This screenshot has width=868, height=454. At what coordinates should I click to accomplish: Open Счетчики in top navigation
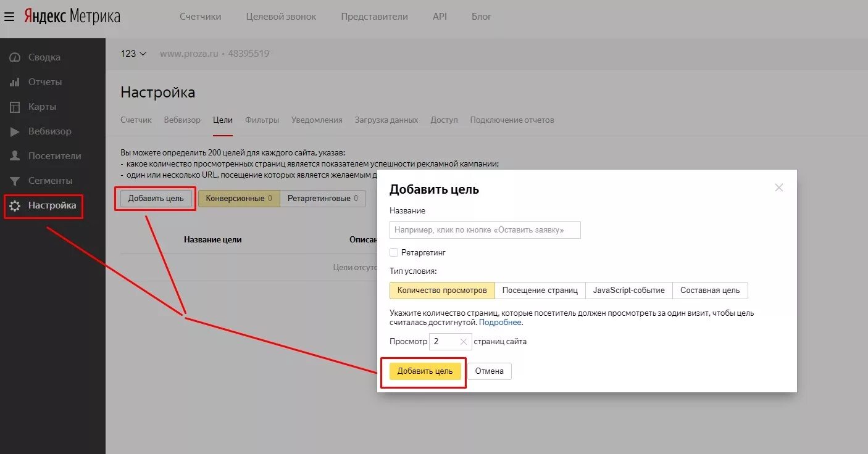pos(201,17)
